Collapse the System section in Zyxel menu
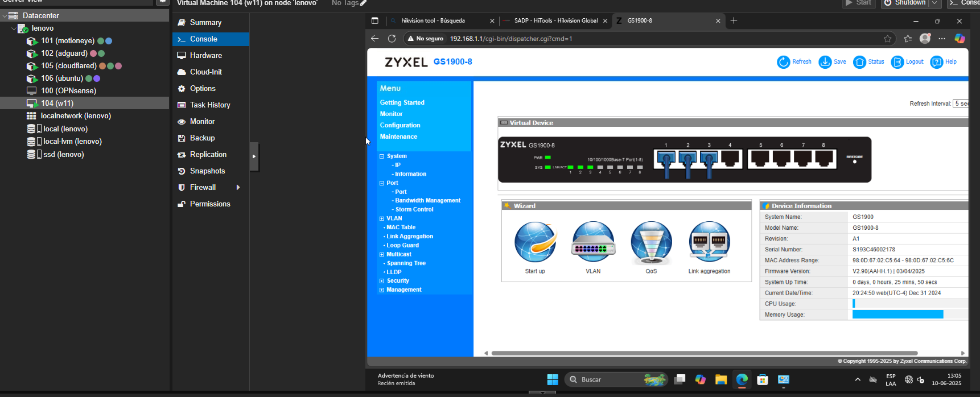Viewport: 980px width, 397px height. tap(382, 156)
